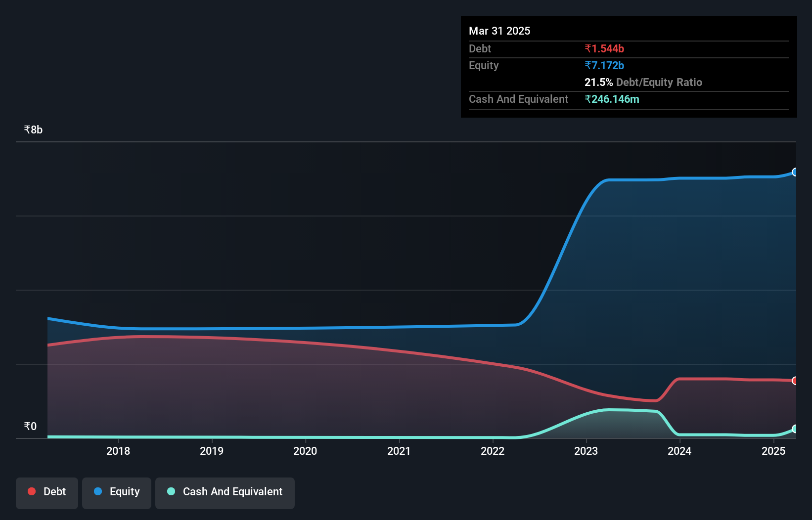Click the 2018 x-axis label
812x520 pixels.
(118, 451)
